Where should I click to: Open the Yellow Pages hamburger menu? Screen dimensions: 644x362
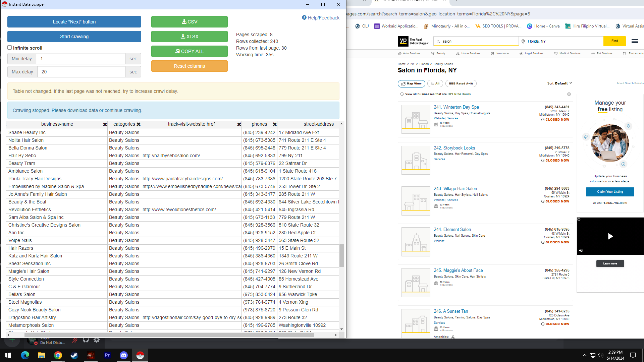click(635, 41)
